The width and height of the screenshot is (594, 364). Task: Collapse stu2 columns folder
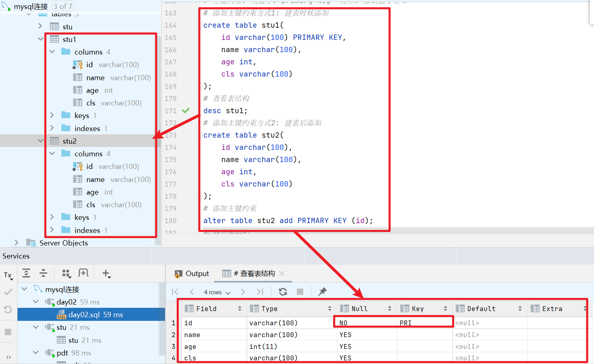[52, 153]
